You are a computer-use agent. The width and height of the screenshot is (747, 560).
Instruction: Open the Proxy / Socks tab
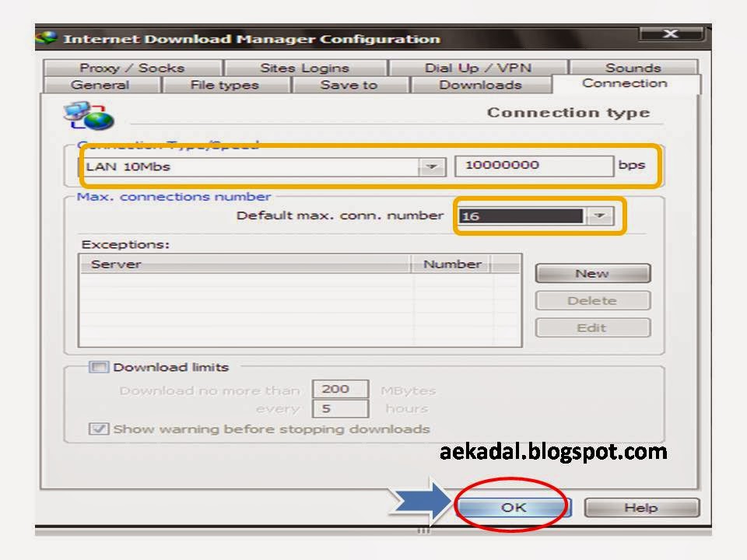[132, 68]
